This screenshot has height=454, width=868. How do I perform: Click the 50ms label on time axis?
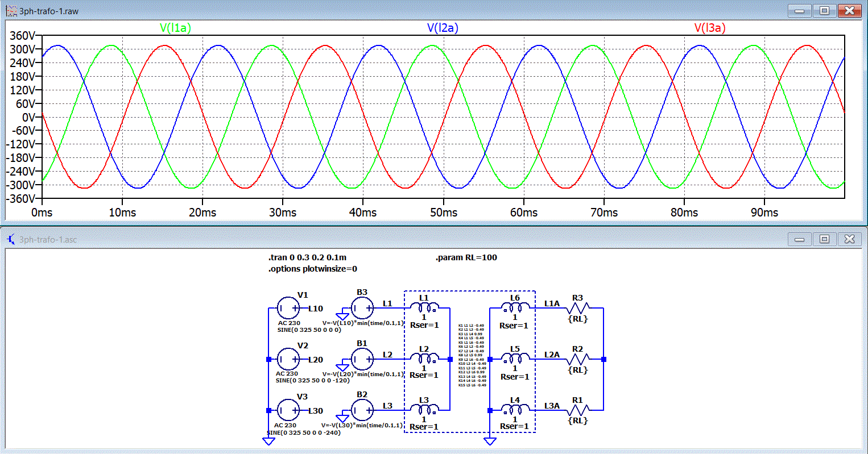click(x=443, y=213)
